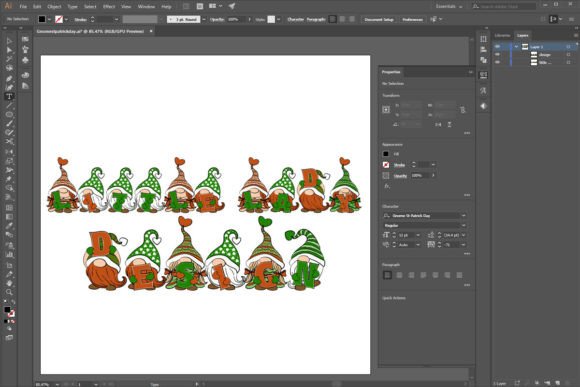Select the Zoom tool

(x=9, y=293)
